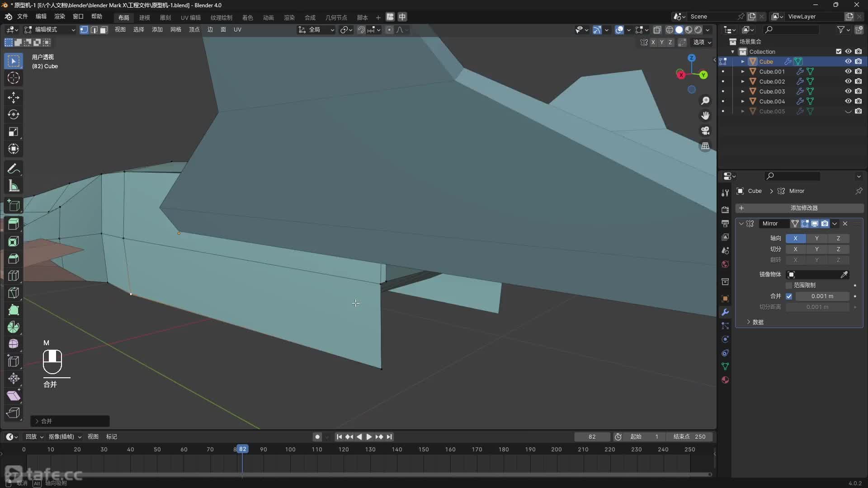Remove the Mirror modifier with X button
Image resolution: width=868 pixels, height=488 pixels.
(x=845, y=224)
